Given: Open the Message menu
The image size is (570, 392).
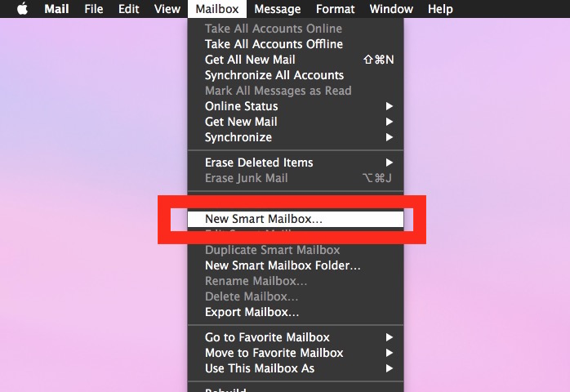Looking at the screenshot, I should [x=278, y=9].
